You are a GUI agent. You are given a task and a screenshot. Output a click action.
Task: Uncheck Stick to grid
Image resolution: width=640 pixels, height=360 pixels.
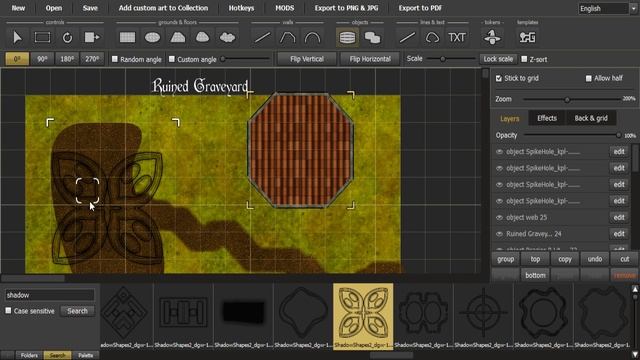point(499,78)
